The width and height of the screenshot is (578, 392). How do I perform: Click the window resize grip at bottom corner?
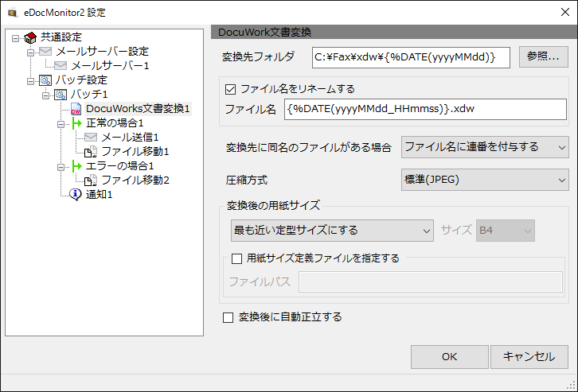571,385
